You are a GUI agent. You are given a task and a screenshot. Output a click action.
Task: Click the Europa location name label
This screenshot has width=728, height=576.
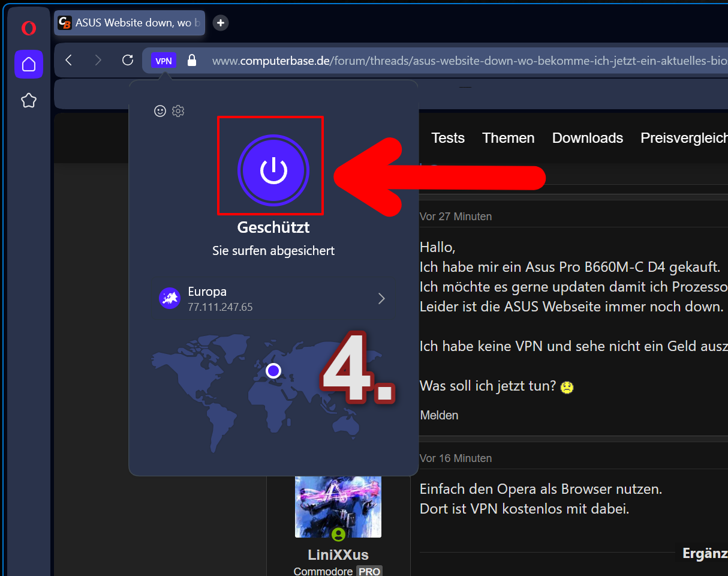[x=207, y=292]
